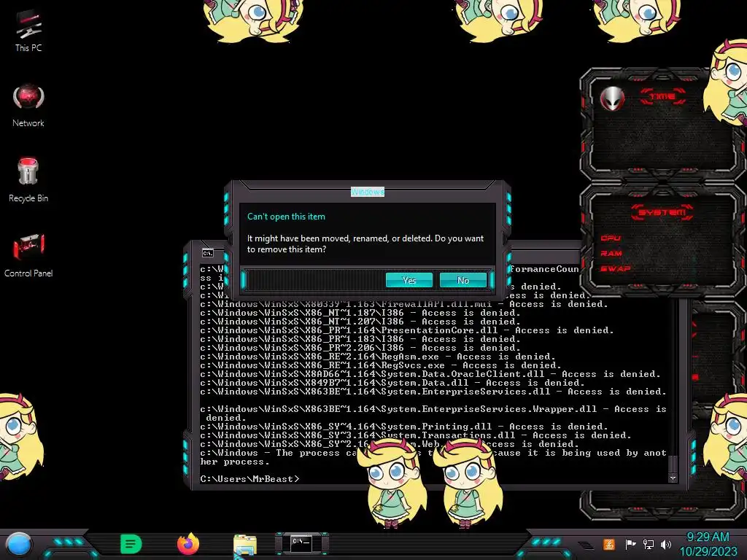Open the Start orb menu
Image resolution: width=747 pixels, height=560 pixels.
(19, 544)
